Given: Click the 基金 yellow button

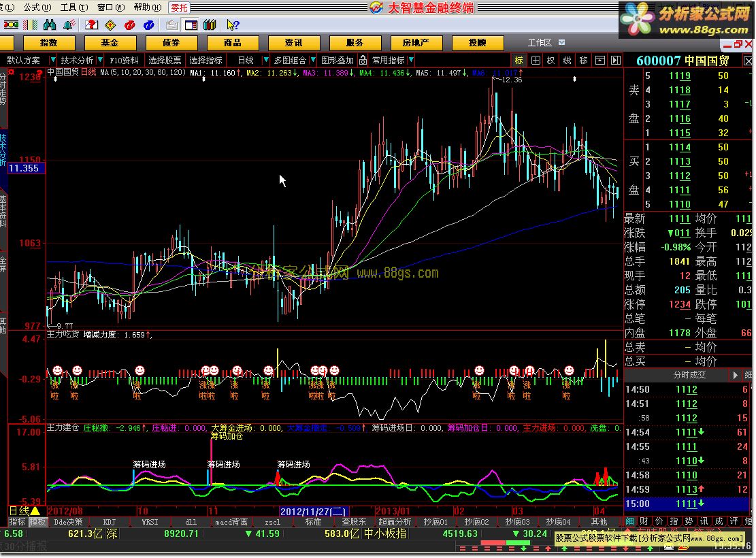Looking at the screenshot, I should [110, 43].
